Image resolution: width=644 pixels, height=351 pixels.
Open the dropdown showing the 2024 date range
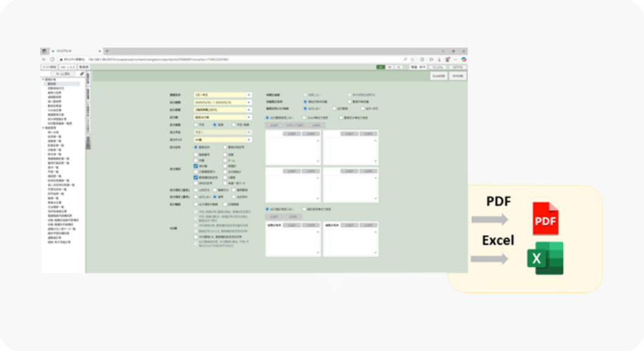pyautogui.click(x=222, y=102)
